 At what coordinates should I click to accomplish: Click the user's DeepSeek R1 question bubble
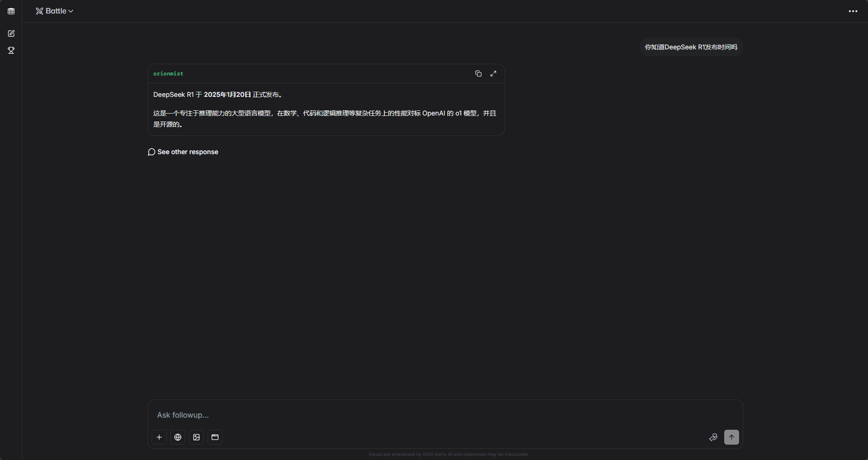[x=691, y=47]
